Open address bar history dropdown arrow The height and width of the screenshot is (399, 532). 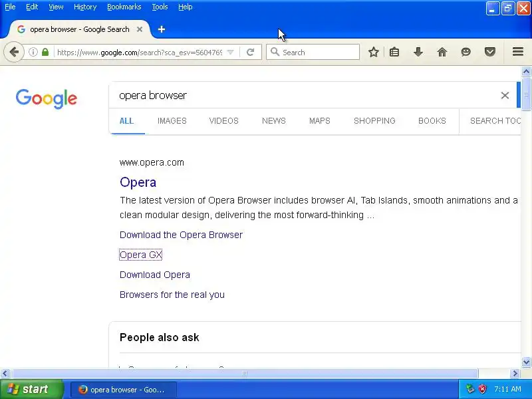click(230, 53)
